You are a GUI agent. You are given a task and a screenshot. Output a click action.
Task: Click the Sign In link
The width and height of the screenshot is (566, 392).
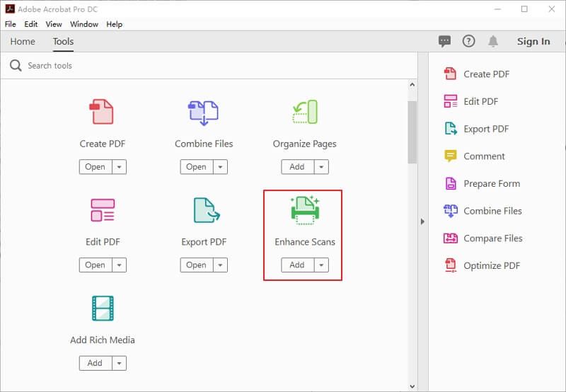coord(533,41)
